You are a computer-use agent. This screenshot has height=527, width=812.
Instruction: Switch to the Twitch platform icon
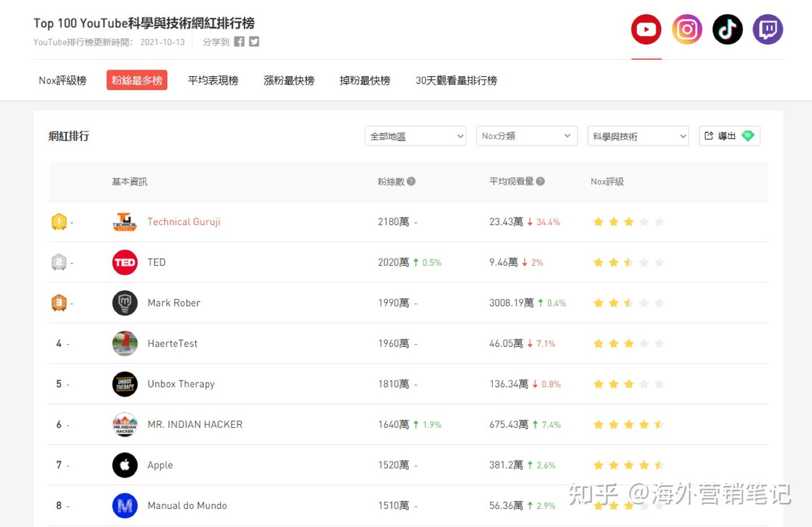point(768,29)
